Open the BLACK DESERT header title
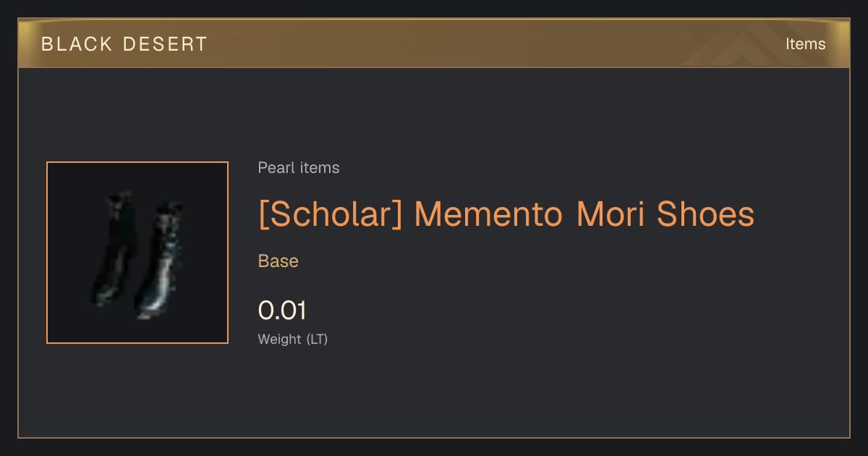 click(x=124, y=44)
